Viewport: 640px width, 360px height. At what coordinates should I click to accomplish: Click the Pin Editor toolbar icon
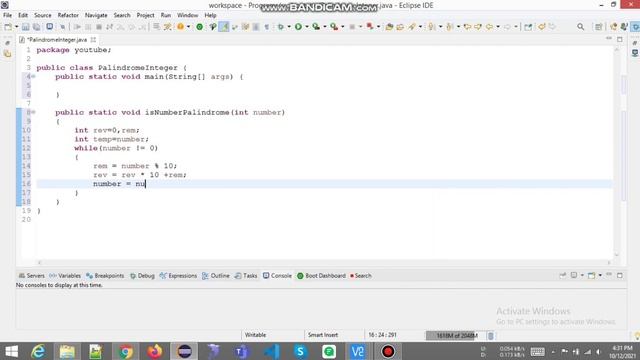point(528,27)
